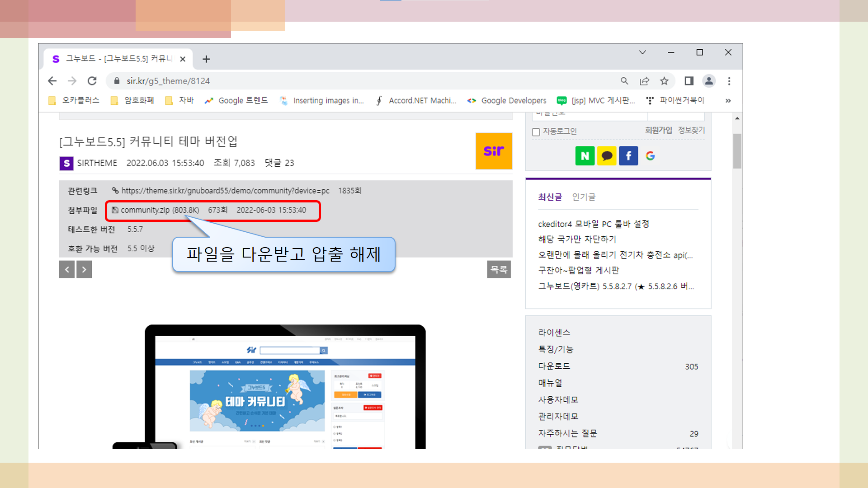Click the Facebook login icon
This screenshot has height=488, width=868.
click(x=628, y=156)
